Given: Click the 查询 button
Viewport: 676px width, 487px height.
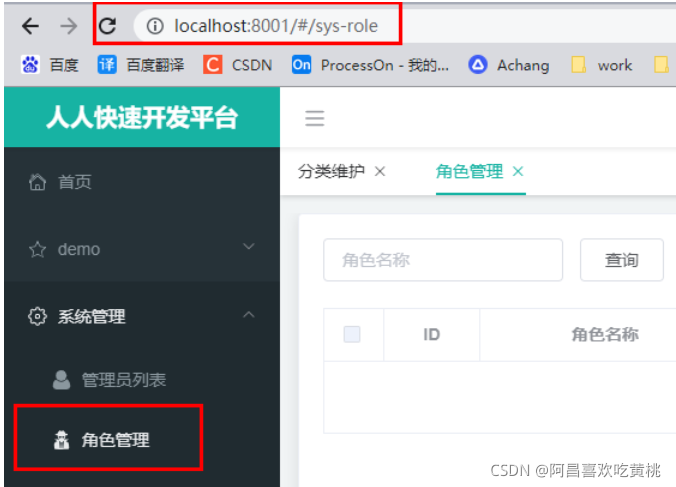Looking at the screenshot, I should pyautogui.click(x=622, y=260).
